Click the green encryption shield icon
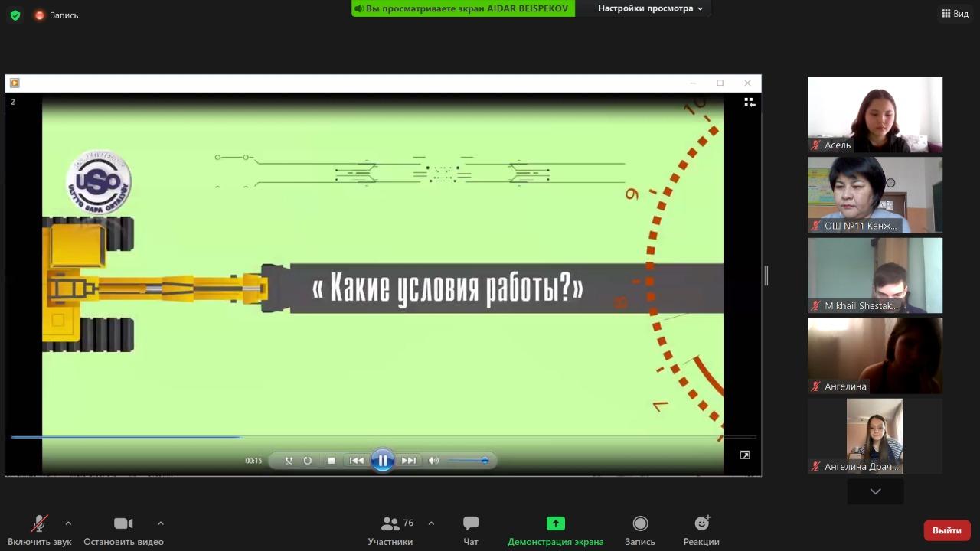Viewport: 980px width, 551px height. [x=15, y=15]
